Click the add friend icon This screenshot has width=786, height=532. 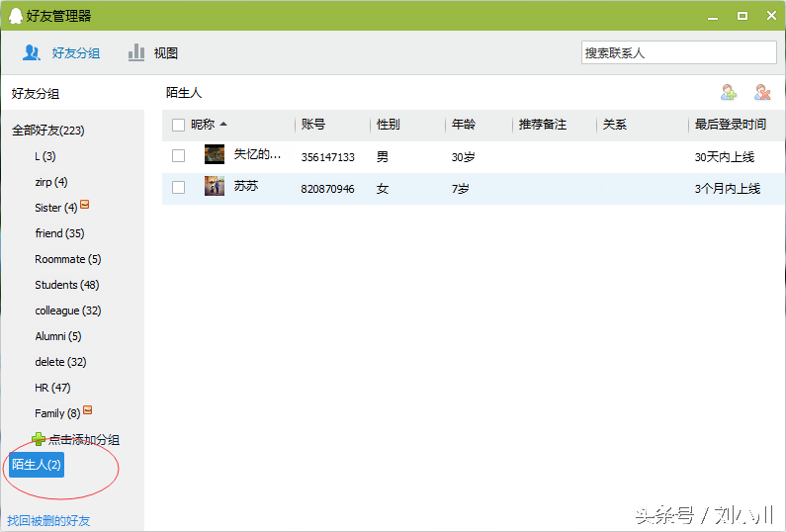729,93
